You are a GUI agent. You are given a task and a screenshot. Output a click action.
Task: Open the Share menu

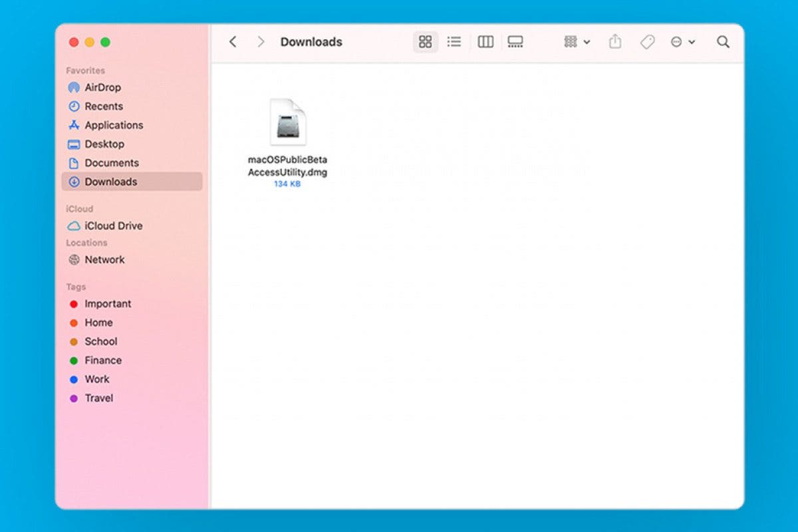coord(614,41)
